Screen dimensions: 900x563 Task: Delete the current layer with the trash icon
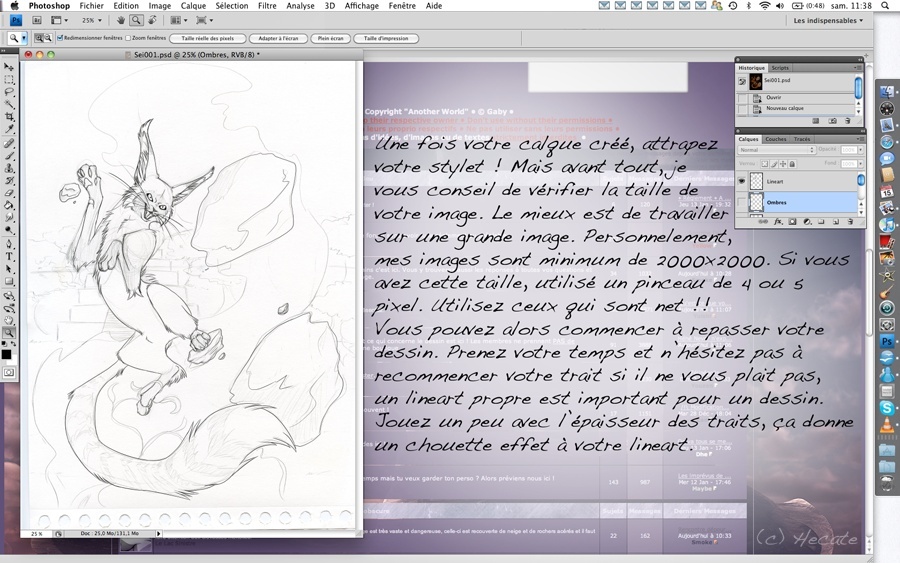coord(850,222)
